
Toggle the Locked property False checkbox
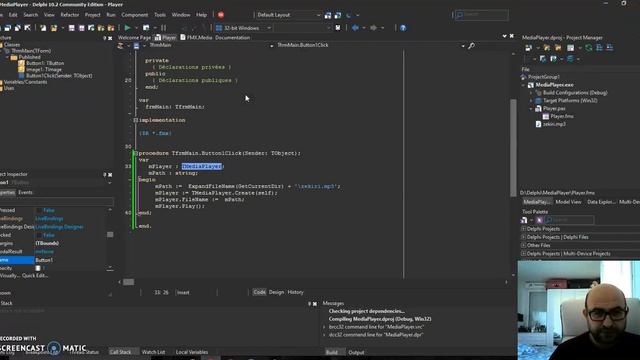tap(39, 235)
